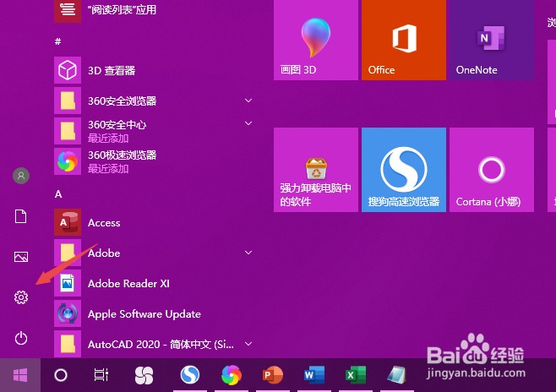Open the Adobe folder entry
The image size is (556, 392).
155,253
